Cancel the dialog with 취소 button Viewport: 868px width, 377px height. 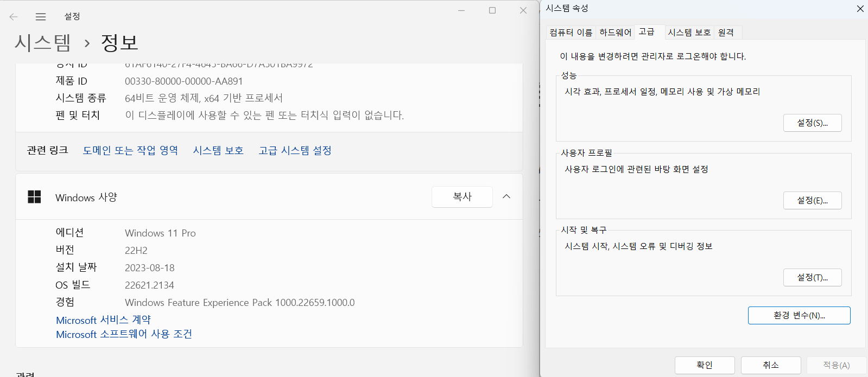(x=771, y=365)
